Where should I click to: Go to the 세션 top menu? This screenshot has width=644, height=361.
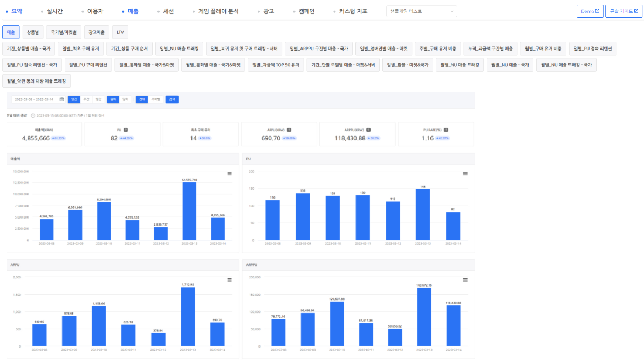[x=168, y=11]
